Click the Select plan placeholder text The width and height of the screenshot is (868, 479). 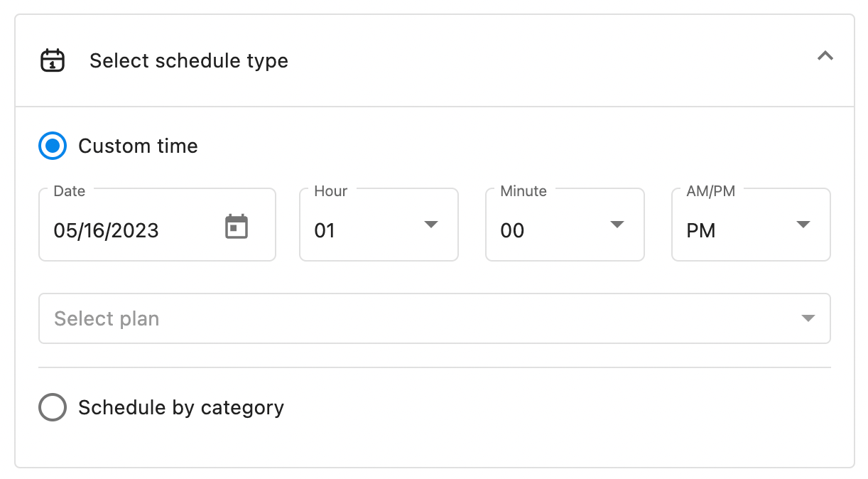tap(107, 318)
